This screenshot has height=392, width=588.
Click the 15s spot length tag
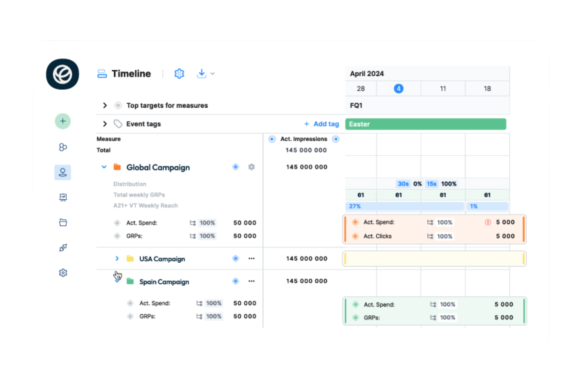coord(431,184)
